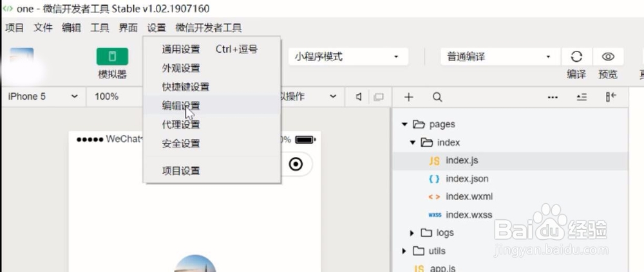Click the index.json braces icon
644x272 pixels.
[434, 179]
